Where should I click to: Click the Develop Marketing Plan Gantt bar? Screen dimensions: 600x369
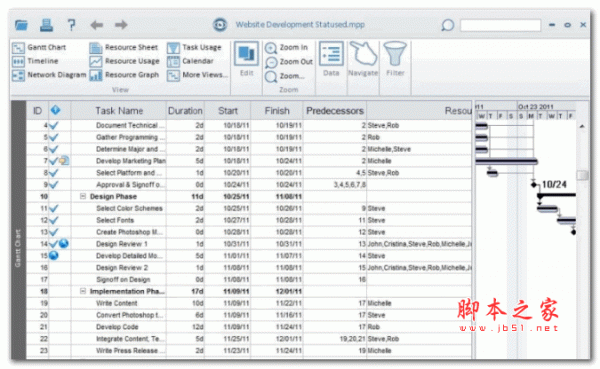[x=506, y=162]
